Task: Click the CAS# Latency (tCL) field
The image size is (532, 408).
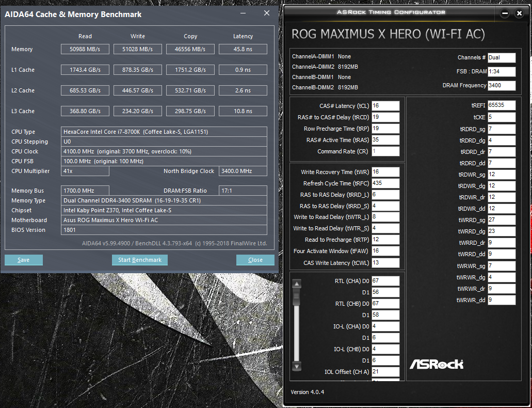Action: pos(385,106)
